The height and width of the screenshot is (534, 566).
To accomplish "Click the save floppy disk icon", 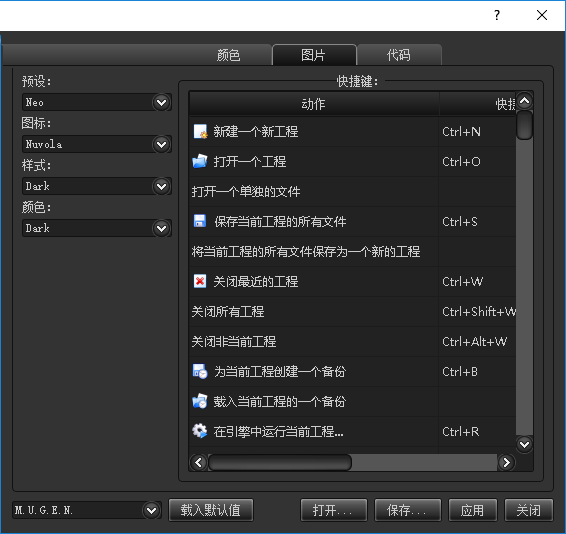I will click(200, 221).
